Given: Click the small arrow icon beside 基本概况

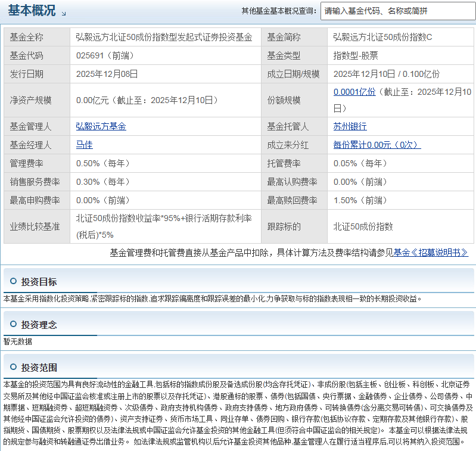Looking at the screenshot, I should pos(63,13).
